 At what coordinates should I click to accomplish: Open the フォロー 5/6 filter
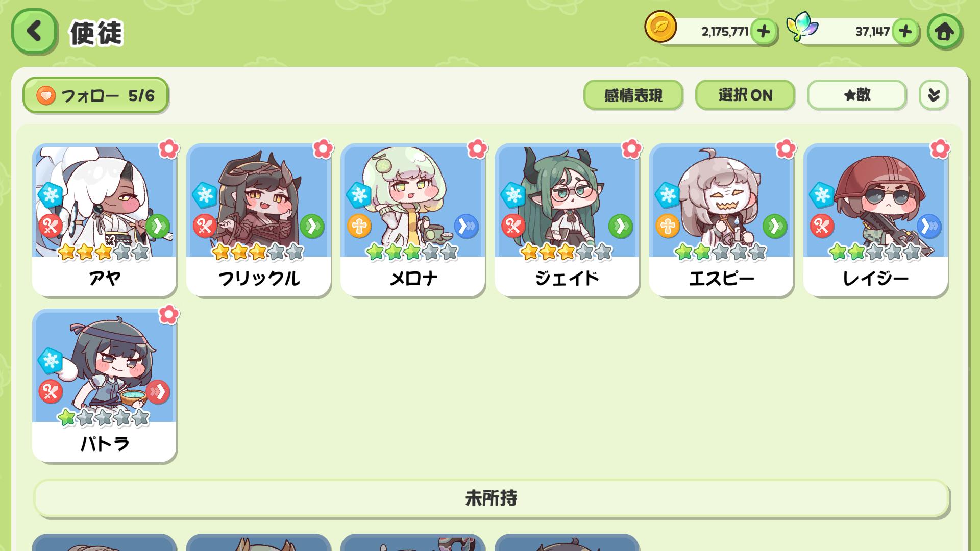tap(95, 95)
